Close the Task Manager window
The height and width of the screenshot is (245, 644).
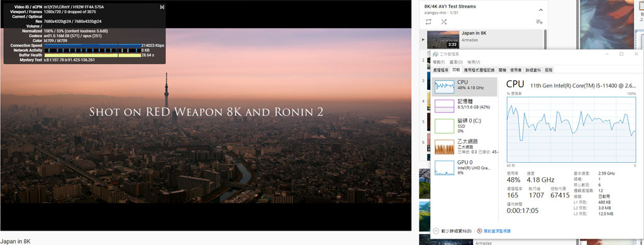click(636, 54)
